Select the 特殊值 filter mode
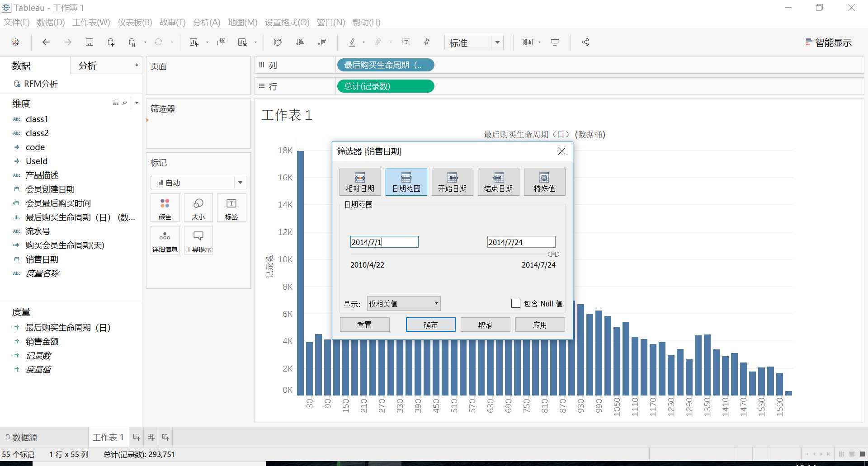 pos(545,182)
